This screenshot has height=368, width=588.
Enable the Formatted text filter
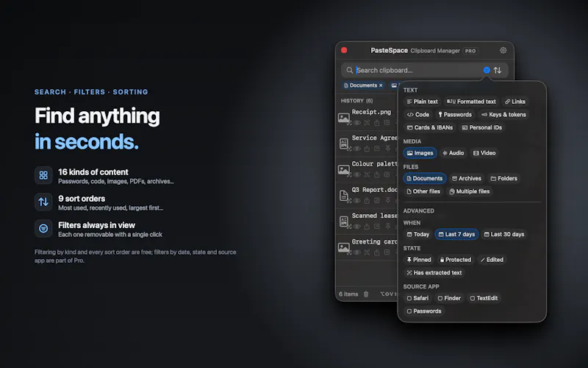(471, 102)
